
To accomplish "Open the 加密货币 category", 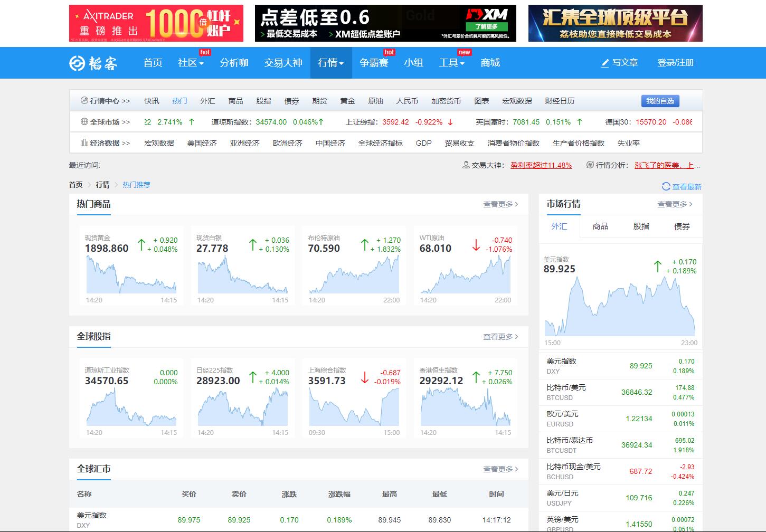I will (446, 101).
